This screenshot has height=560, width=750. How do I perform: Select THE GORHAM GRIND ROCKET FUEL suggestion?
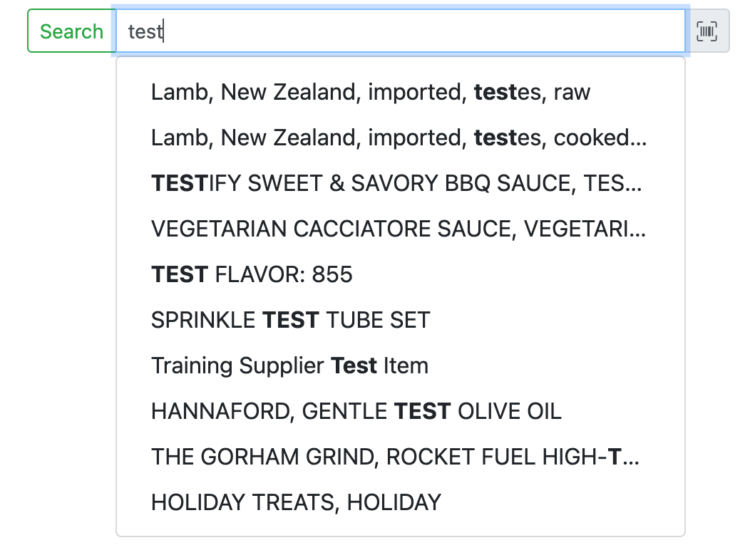[x=394, y=456]
